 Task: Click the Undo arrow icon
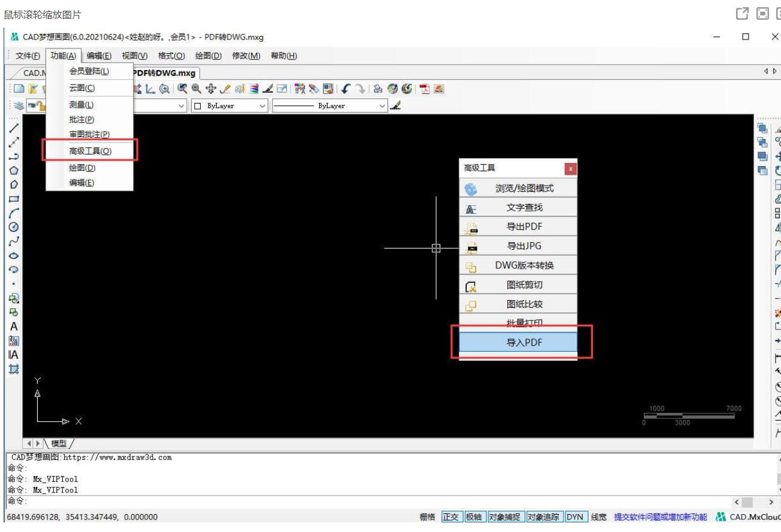[346, 89]
